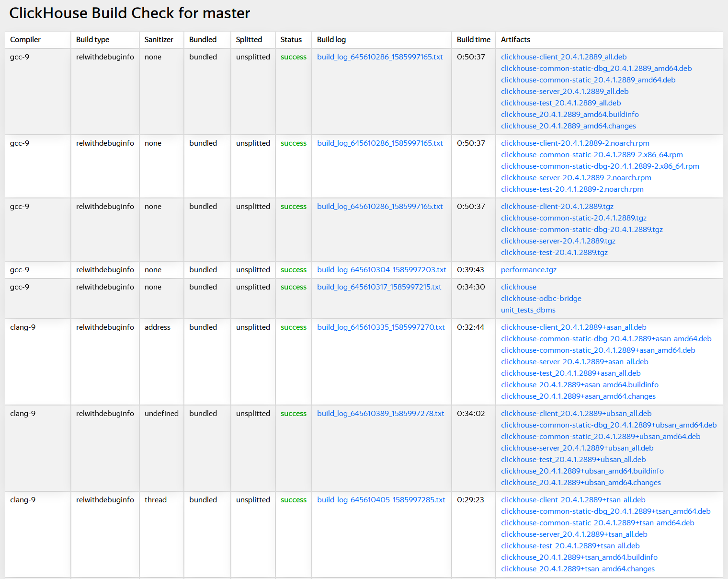728x579 pixels.
Task: Download clickhouse-common-static tsan amd64.deb
Action: (x=597, y=523)
